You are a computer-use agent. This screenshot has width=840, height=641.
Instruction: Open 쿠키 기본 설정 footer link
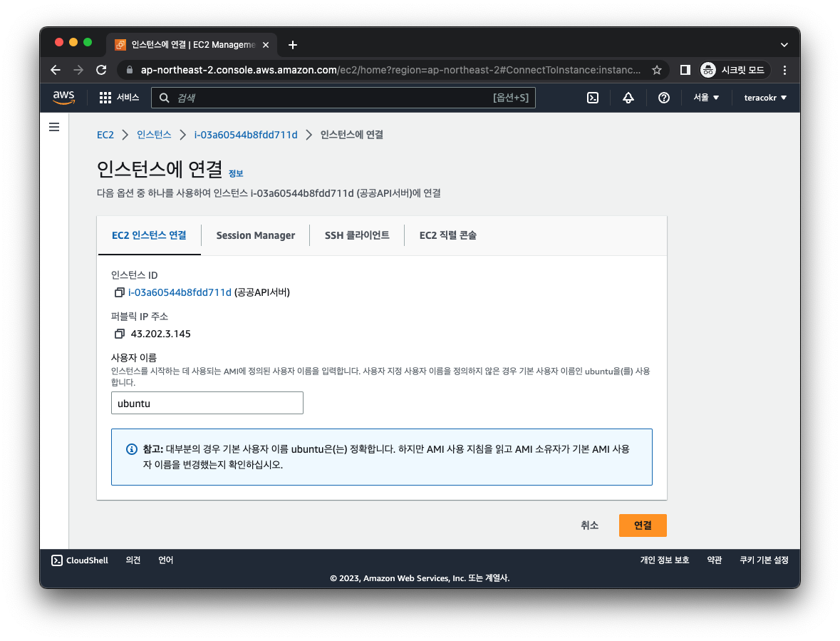[x=764, y=560]
